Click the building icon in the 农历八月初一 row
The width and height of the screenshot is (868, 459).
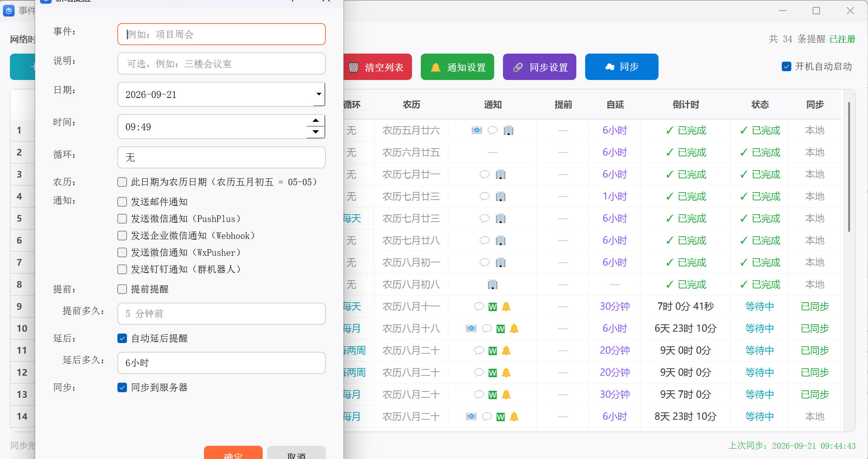pos(501,262)
